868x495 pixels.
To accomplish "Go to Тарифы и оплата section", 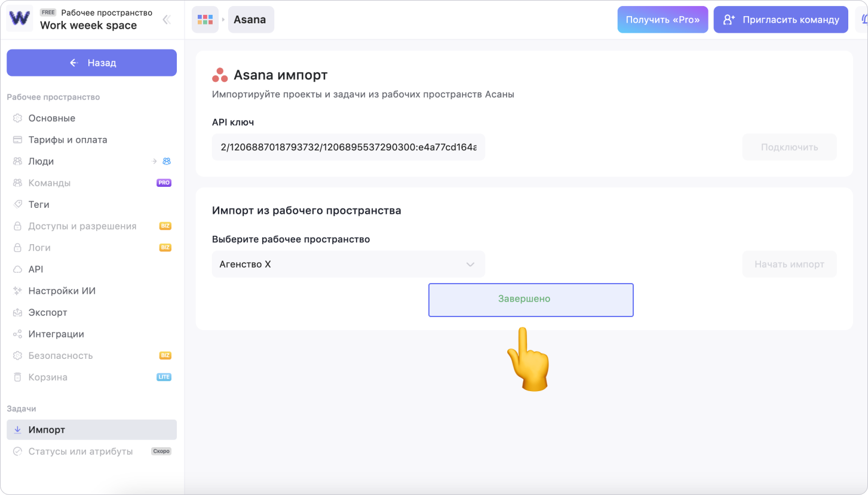I will click(x=68, y=140).
